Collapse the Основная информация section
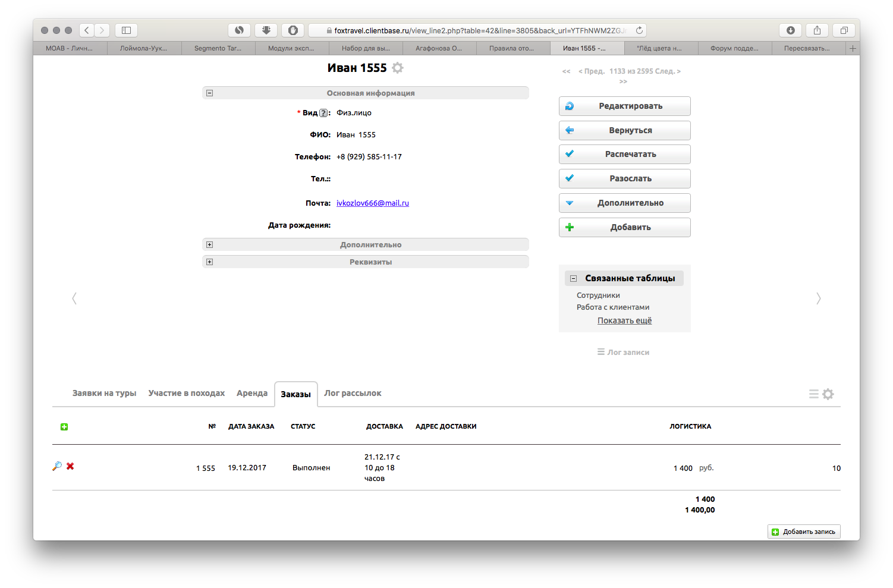Screen dimensions: 893x588 (x=209, y=93)
